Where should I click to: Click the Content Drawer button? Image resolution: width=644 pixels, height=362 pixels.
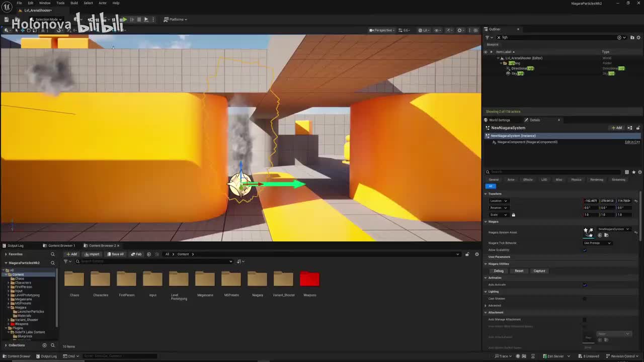(x=17, y=356)
